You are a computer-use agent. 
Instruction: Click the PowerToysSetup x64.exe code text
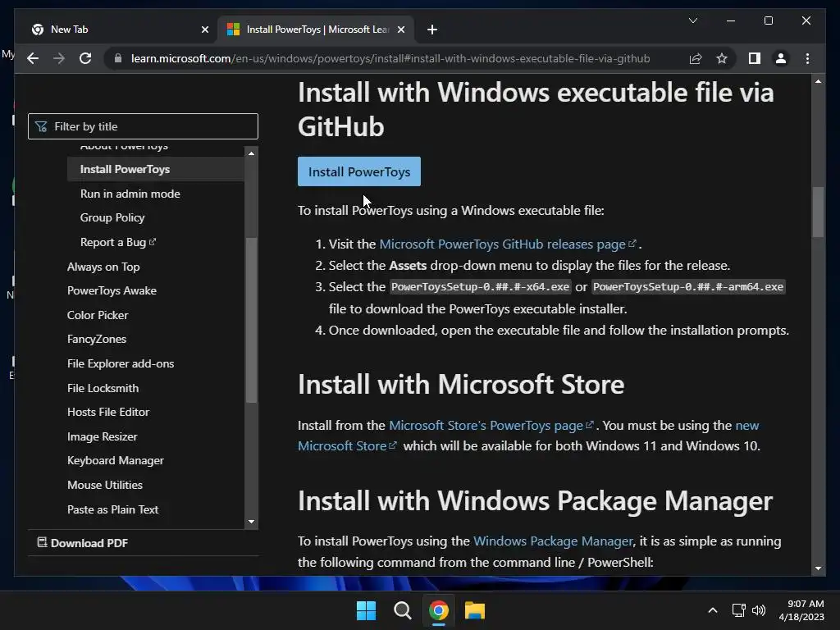(x=480, y=287)
